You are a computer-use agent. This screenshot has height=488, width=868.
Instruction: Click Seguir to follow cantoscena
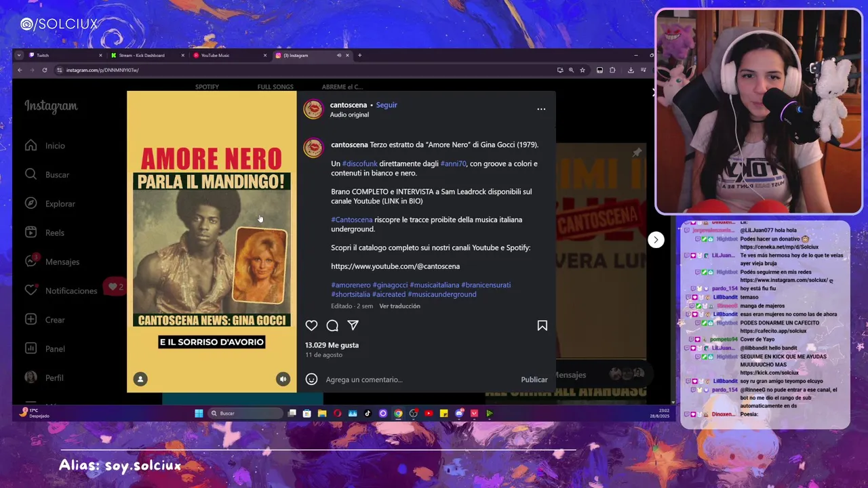tap(387, 105)
